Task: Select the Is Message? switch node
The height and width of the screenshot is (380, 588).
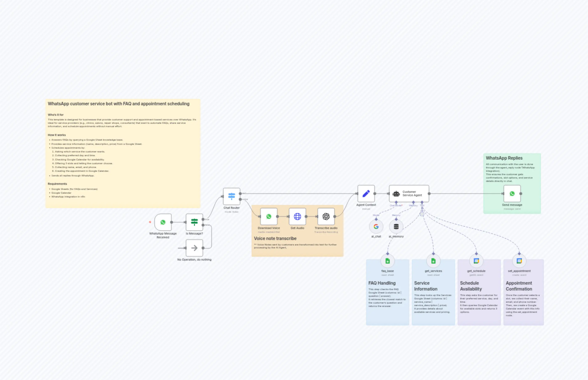Action: tap(194, 222)
